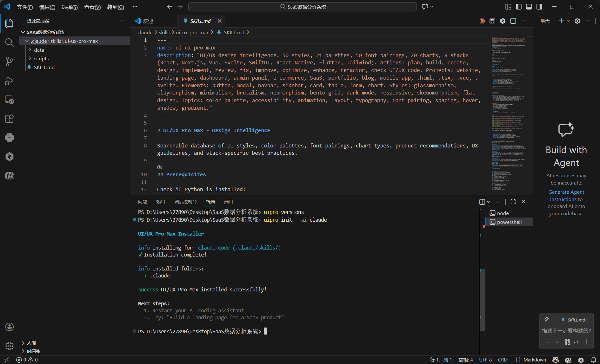Open the Manage gear in activity bar
Viewport: 600px width, 364px height.
click(10, 346)
